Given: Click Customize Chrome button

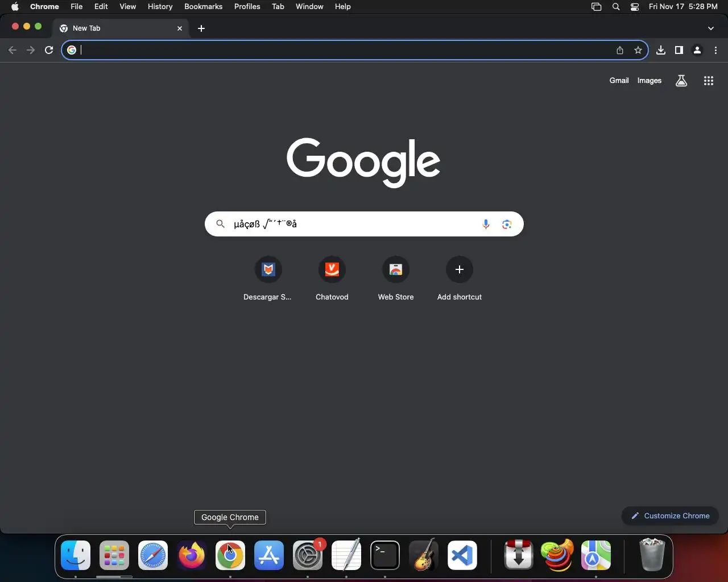Looking at the screenshot, I should [670, 516].
